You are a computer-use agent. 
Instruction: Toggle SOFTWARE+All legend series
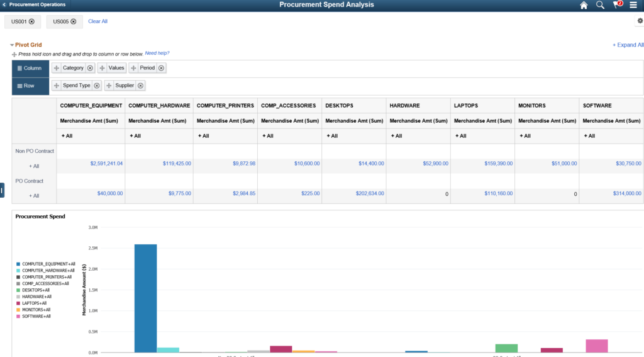tap(33, 316)
